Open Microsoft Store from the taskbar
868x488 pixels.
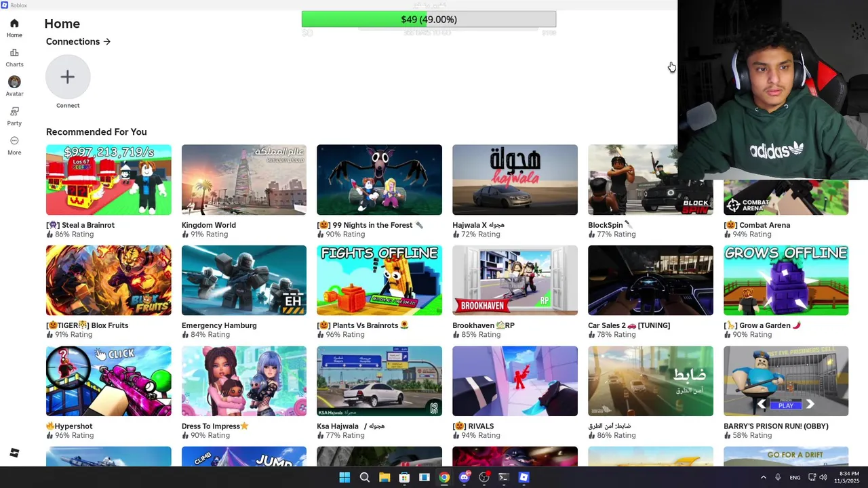(404, 477)
